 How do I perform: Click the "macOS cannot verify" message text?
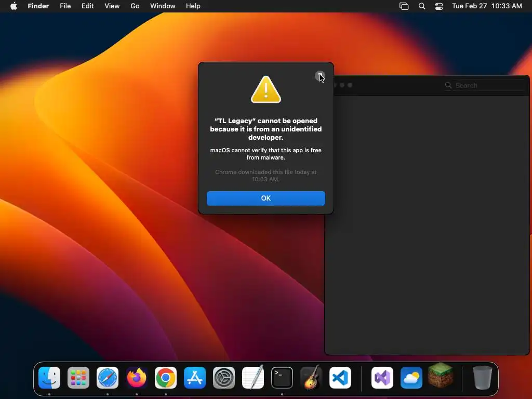tap(265, 154)
